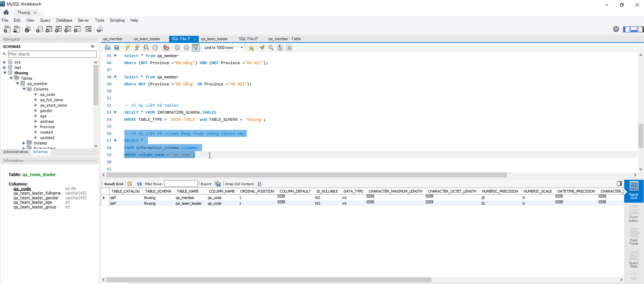Focus the Filter objects search field
Screen dimensions: 644x284
52,54
